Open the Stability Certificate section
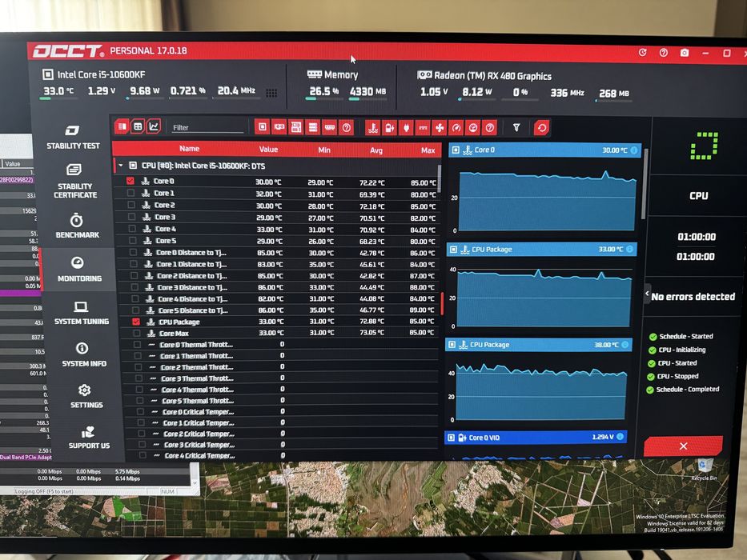The image size is (747, 560). [x=74, y=182]
